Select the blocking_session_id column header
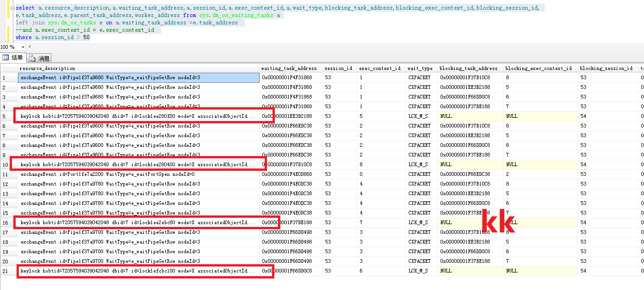Screen dimensions: 644x290 (x=606, y=68)
